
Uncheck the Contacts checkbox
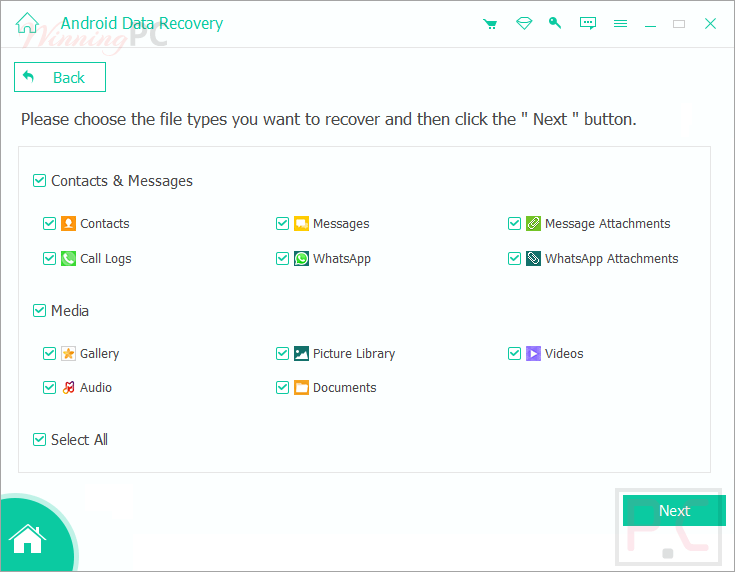[49, 224]
